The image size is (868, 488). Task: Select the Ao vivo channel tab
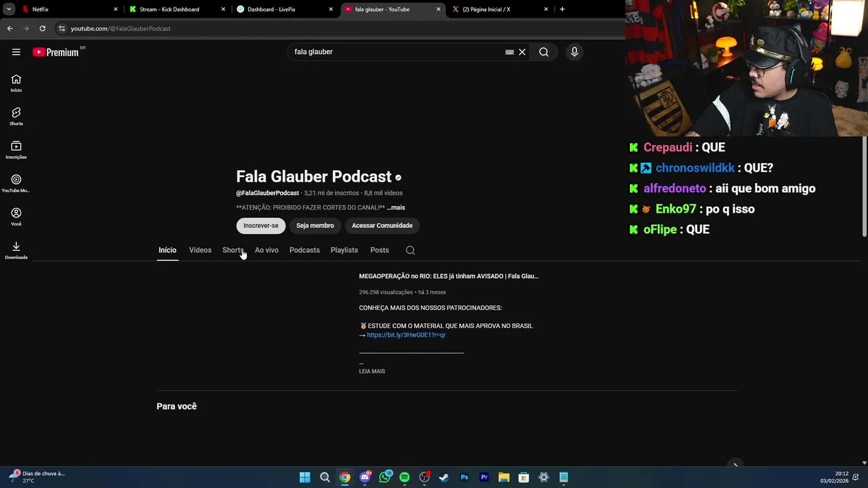(267, 250)
